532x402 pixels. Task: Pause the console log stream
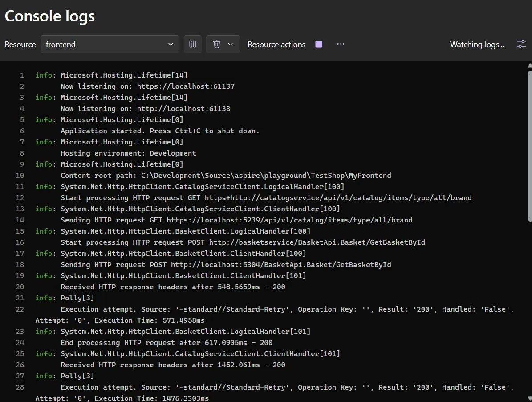tap(193, 44)
